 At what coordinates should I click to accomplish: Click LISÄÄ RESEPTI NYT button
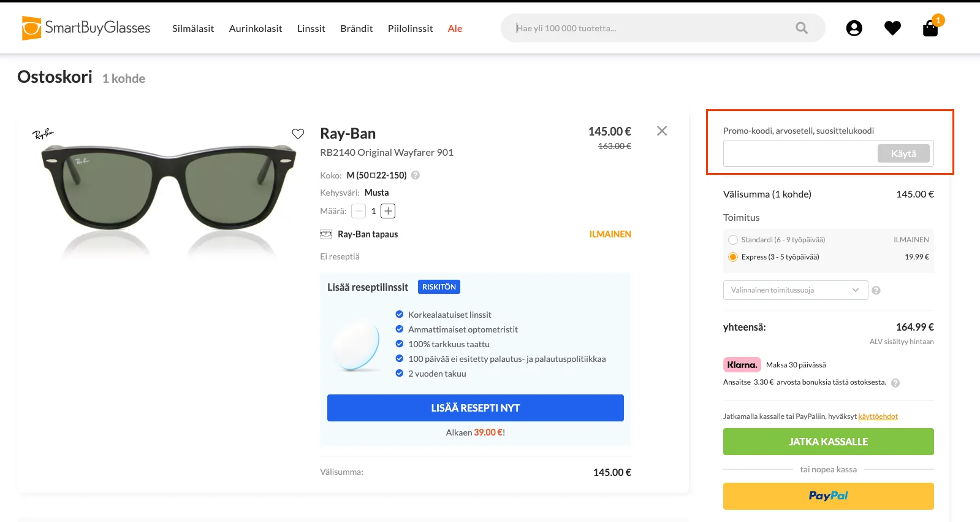click(x=476, y=408)
